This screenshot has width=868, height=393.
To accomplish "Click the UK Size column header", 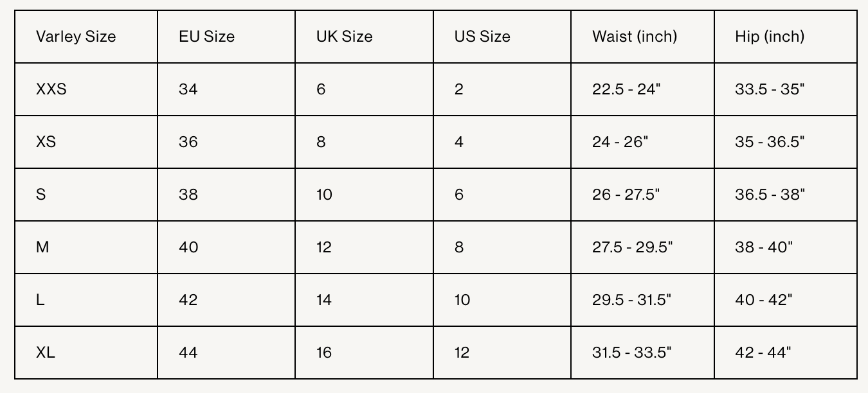I will pyautogui.click(x=365, y=37).
